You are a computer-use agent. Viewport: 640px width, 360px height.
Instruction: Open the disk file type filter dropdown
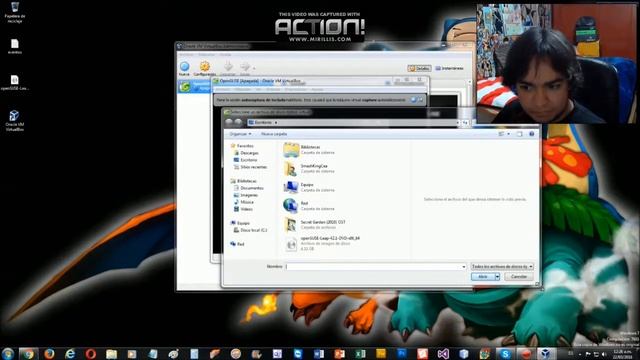pyautogui.click(x=502, y=267)
